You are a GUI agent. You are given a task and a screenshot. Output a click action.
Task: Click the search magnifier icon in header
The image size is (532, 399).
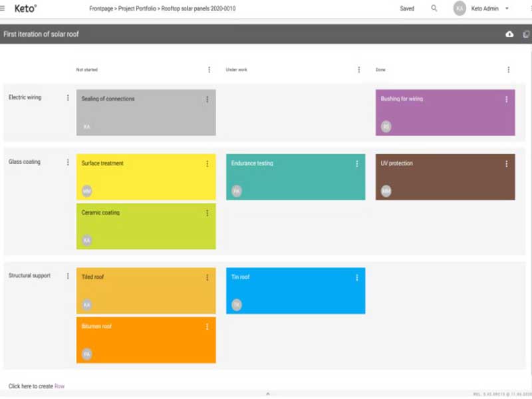[x=434, y=9]
